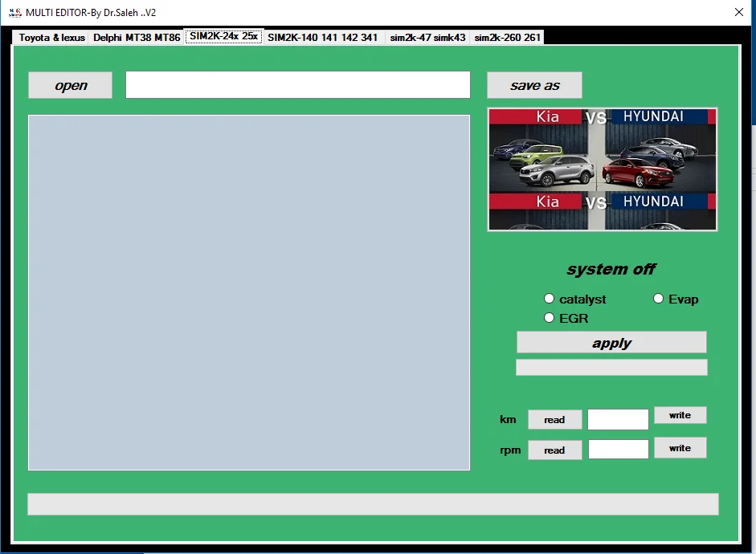Click the file path text field
The height and width of the screenshot is (554, 756).
[298, 85]
